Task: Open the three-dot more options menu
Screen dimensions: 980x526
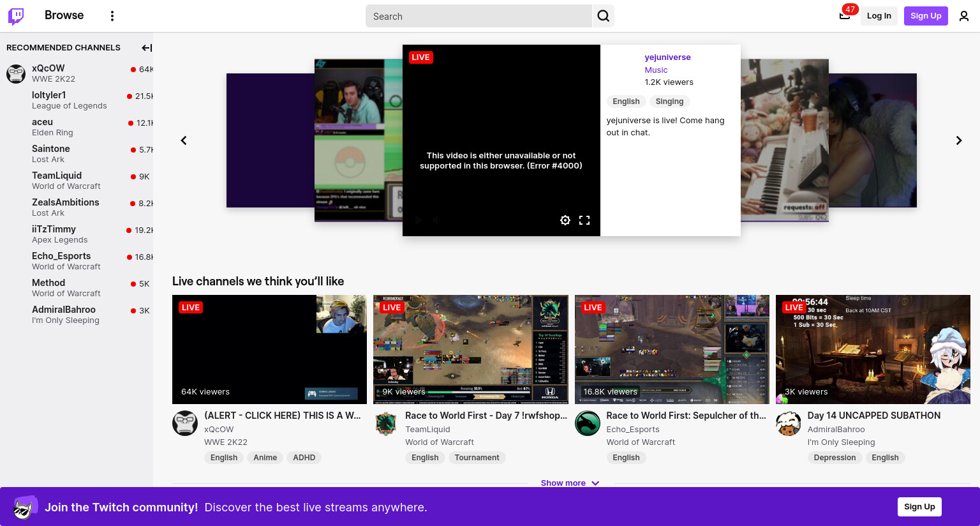Action: 112,16
